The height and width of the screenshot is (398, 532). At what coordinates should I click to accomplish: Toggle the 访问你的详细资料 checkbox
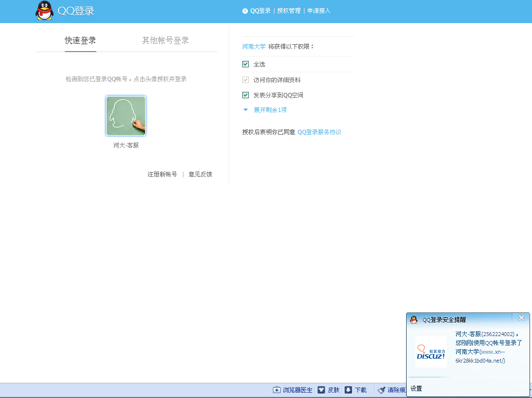click(x=246, y=80)
